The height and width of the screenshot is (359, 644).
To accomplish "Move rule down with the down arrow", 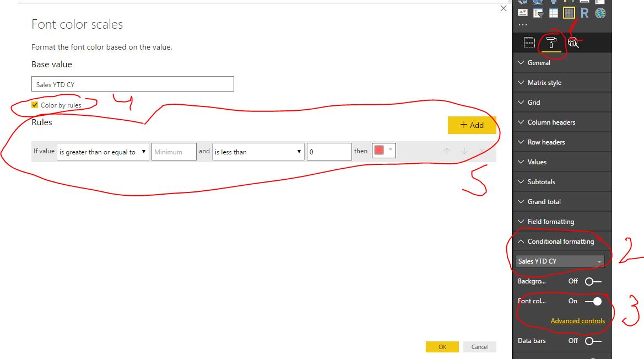I will tap(464, 151).
